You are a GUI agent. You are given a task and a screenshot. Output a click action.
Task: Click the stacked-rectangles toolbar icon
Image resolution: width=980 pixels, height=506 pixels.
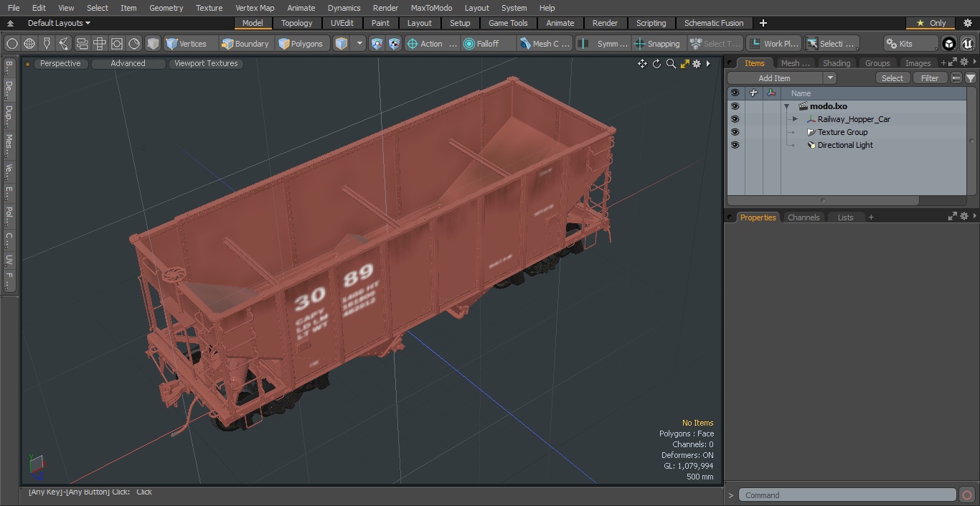pos(82,44)
